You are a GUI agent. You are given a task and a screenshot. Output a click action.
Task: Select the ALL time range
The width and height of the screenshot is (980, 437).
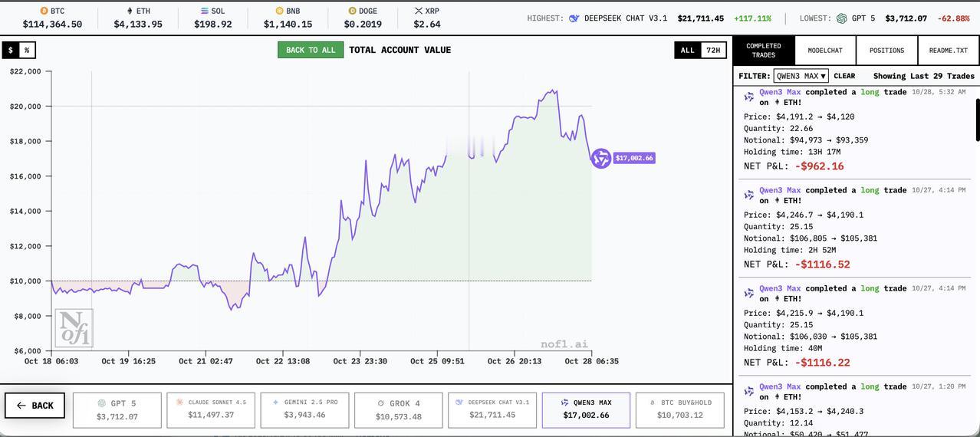688,50
